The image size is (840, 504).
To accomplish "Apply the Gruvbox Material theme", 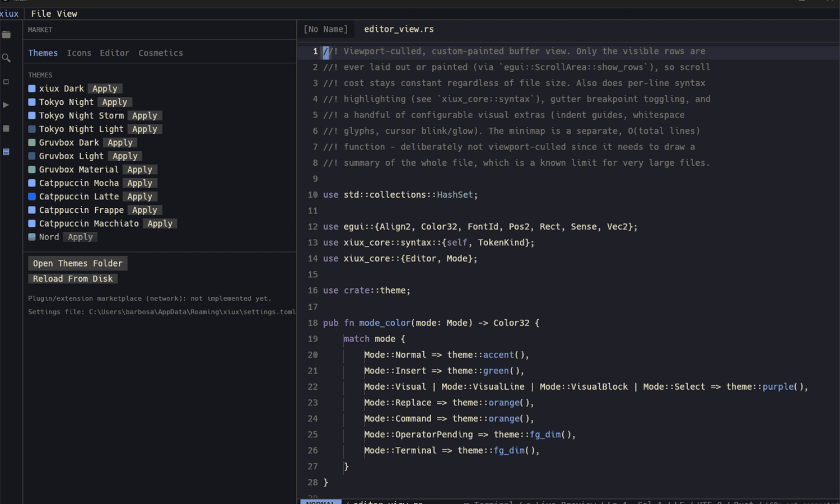I will [x=140, y=169].
